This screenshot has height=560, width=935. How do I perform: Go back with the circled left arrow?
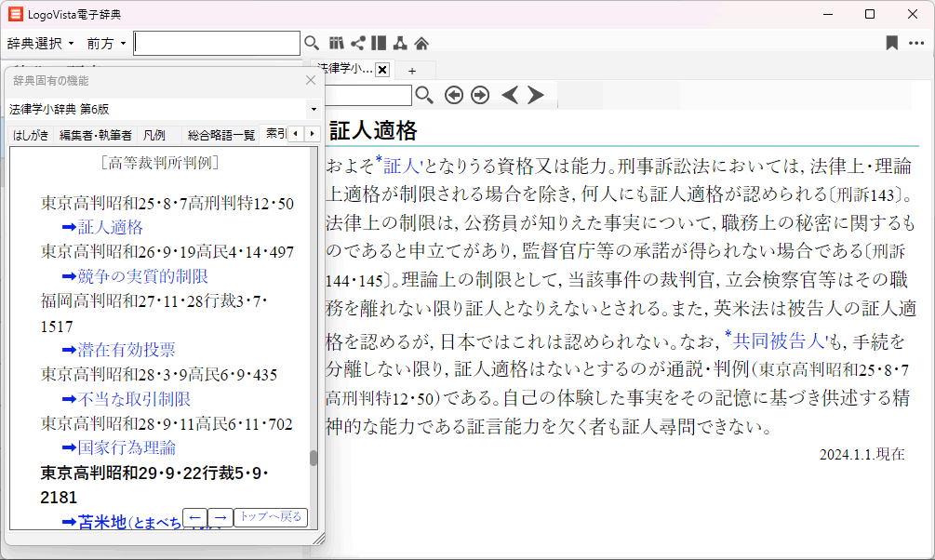pos(454,95)
